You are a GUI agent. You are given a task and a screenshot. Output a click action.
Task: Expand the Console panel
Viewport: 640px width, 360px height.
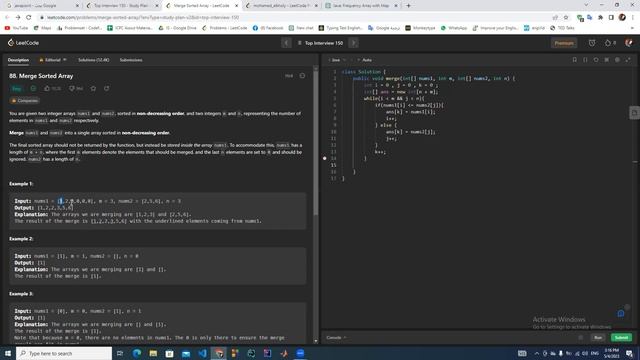coord(336,338)
